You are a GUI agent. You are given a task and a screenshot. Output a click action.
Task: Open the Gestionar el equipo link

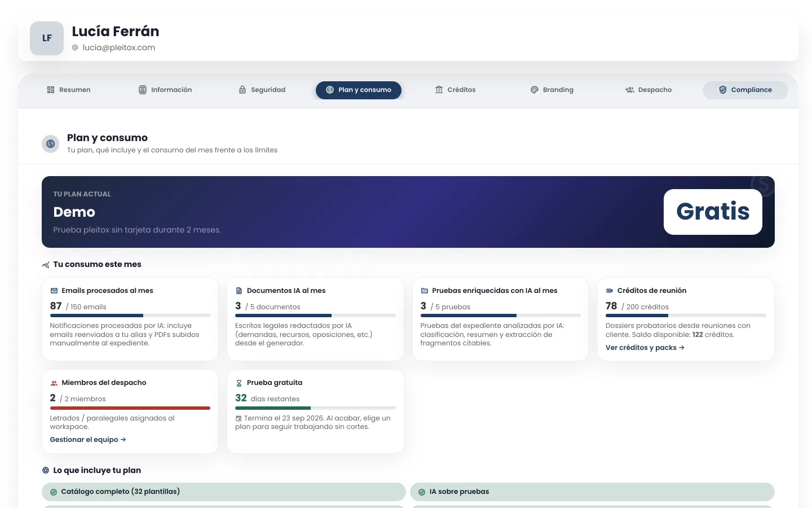coord(88,440)
